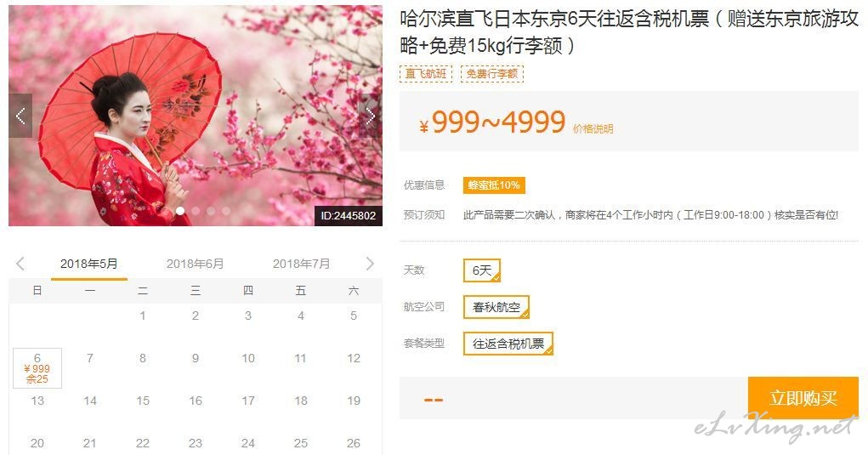Click the 直飞航班 tag

tap(426, 74)
